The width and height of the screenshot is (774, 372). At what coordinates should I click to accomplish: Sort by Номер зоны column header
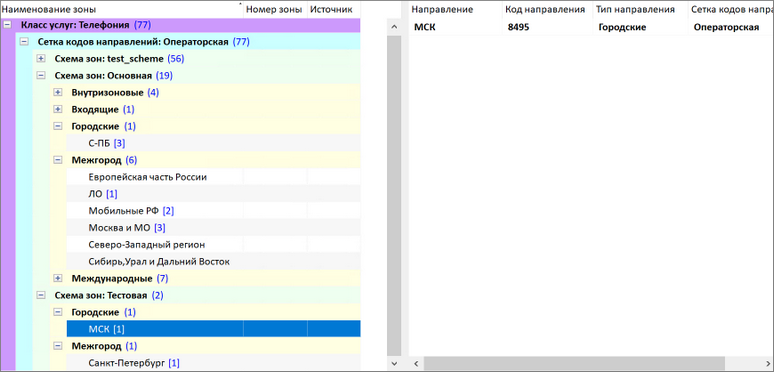pyautogui.click(x=275, y=9)
